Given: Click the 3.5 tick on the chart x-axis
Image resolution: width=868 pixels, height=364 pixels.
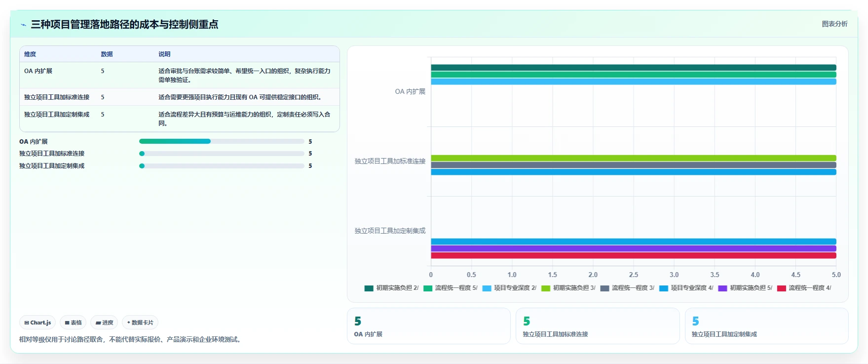Looking at the screenshot, I should [x=715, y=275].
